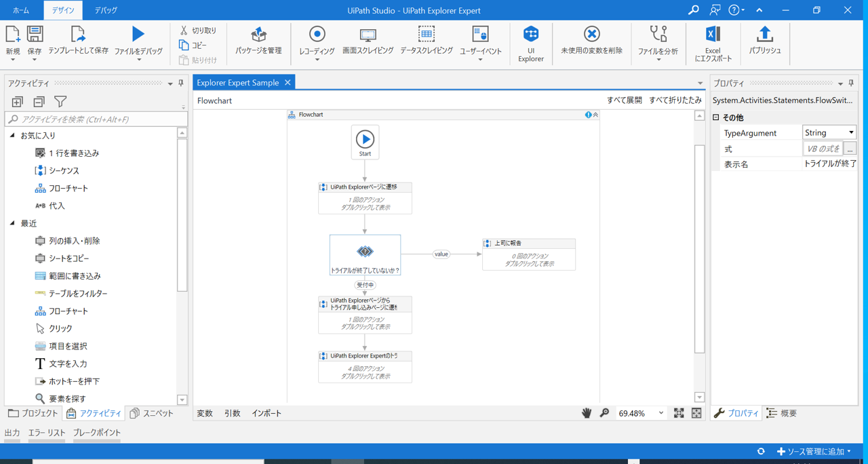Click Excelにエクスポート icon
The width and height of the screenshot is (868, 464).
point(713,34)
